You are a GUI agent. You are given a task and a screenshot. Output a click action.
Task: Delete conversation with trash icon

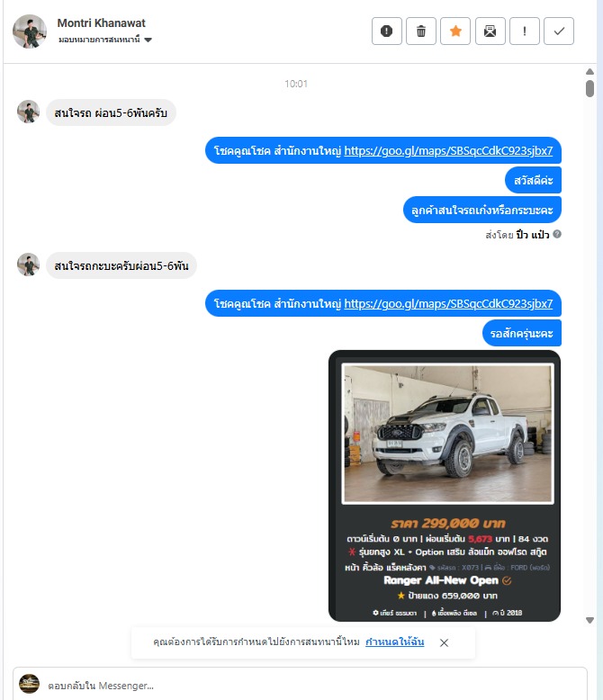(421, 31)
